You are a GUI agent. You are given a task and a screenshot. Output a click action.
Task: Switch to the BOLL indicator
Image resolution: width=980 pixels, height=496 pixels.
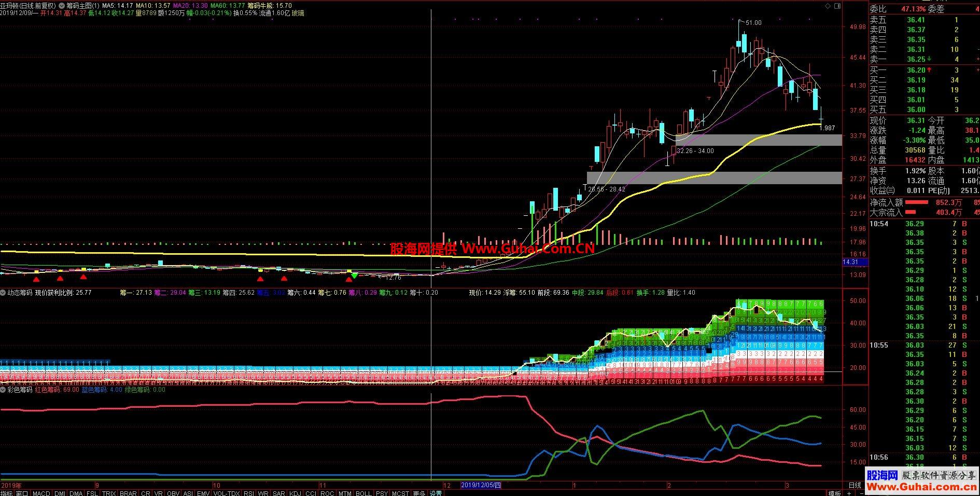click(x=363, y=493)
